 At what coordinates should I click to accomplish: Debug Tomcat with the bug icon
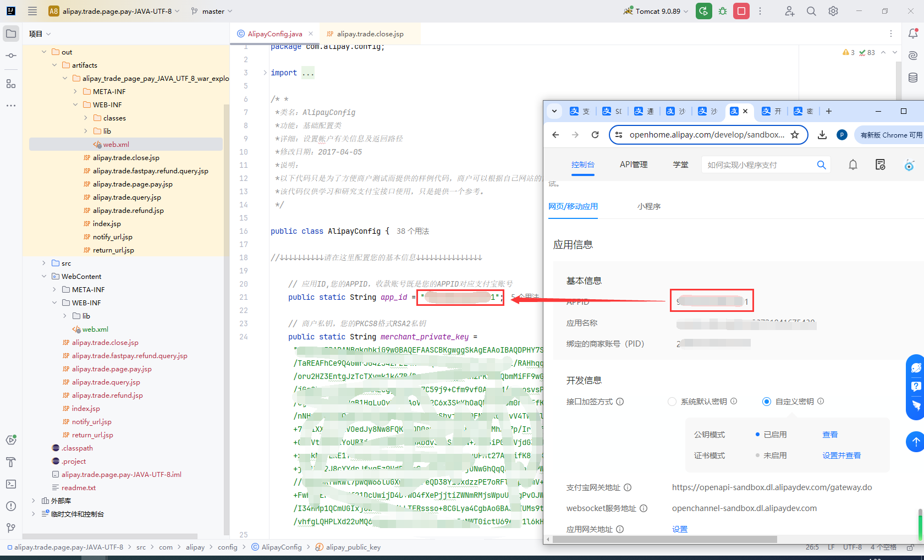pyautogui.click(x=723, y=11)
